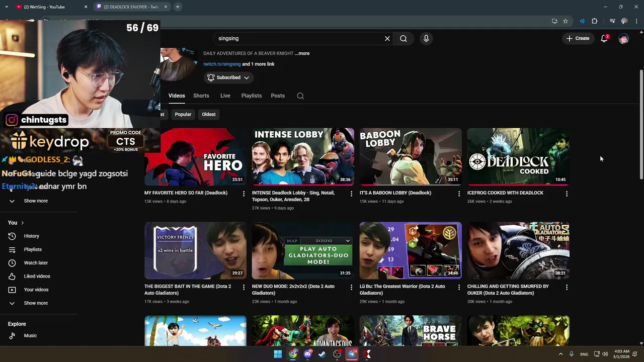Switch to the channel Playlists tab
Screen dimensions: 644x362
pos(251,96)
